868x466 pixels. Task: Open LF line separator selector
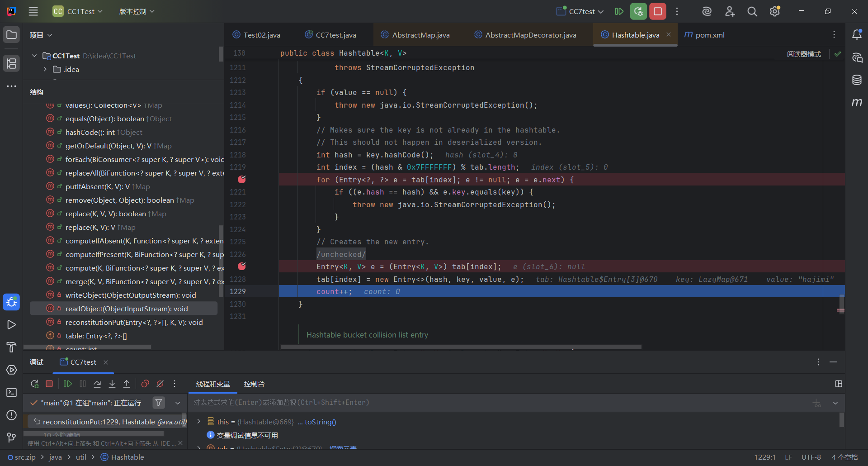(x=788, y=457)
